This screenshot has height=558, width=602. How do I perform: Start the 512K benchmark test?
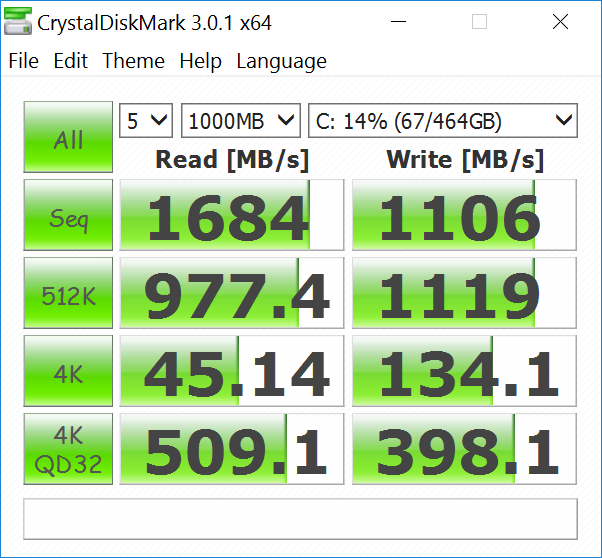tap(68, 293)
